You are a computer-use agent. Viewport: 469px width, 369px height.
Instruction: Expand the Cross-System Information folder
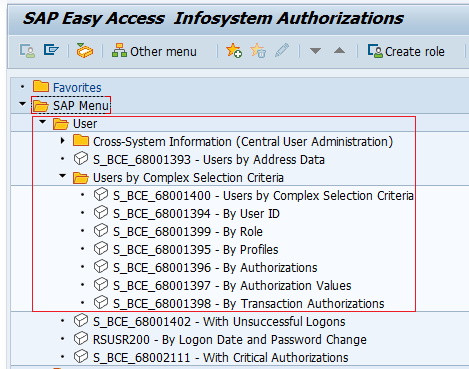point(63,141)
